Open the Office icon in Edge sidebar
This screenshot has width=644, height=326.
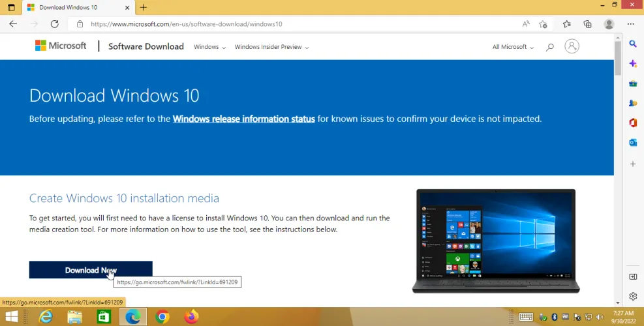pos(632,123)
